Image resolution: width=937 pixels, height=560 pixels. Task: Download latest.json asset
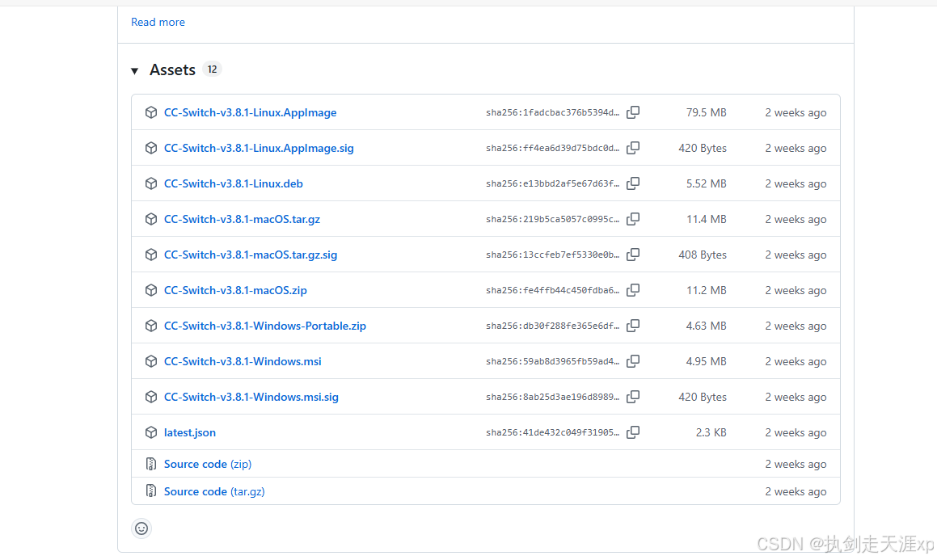(189, 432)
